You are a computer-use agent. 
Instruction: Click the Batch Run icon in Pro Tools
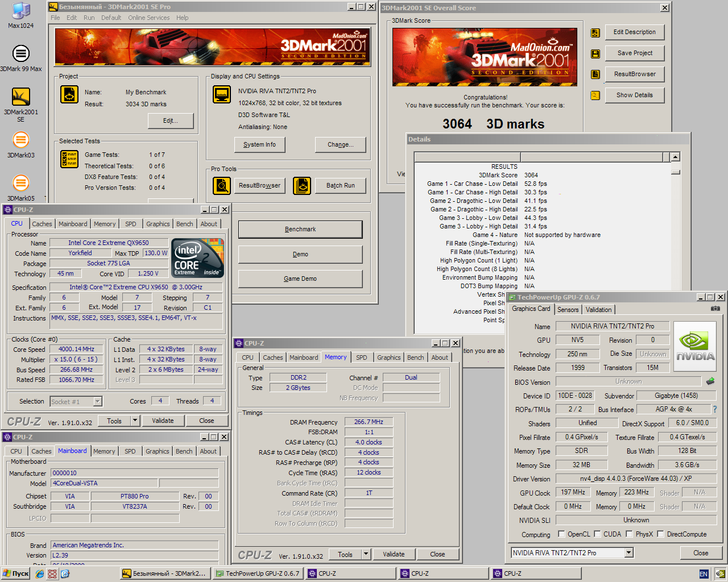[x=302, y=185]
